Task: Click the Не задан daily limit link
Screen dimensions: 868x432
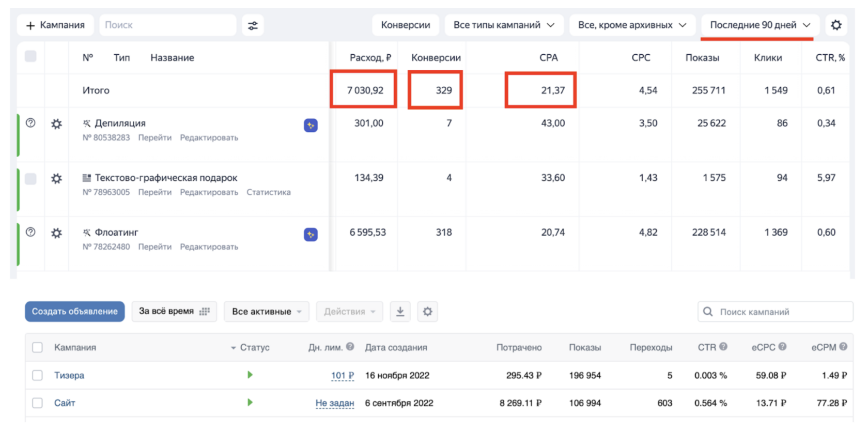Action: coord(335,403)
